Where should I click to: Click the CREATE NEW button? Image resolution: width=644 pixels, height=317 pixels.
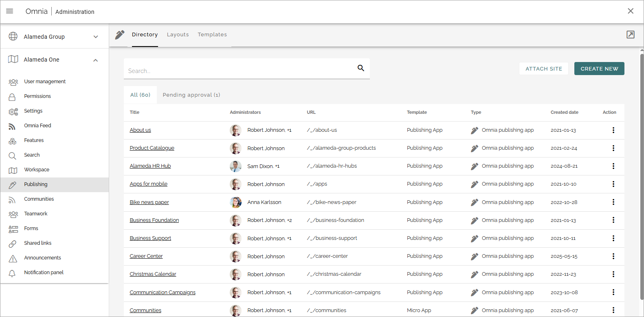pos(599,69)
